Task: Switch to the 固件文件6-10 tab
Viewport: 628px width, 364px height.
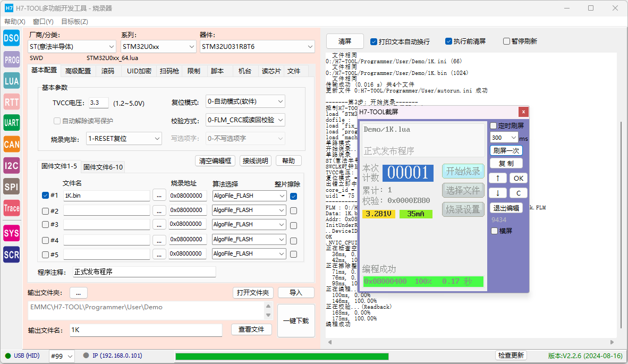Action: 103,167
